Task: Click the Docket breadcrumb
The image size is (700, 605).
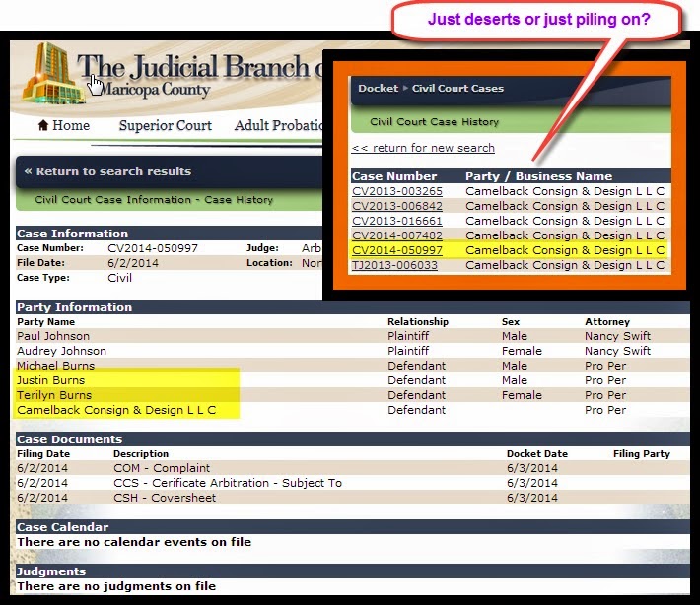Action: [x=378, y=89]
